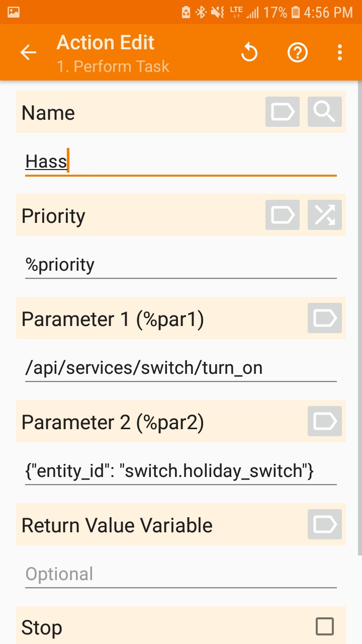This screenshot has width=362, height=644.
Task: Tap the Optional Return Value Variable field
Action: click(x=151, y=574)
